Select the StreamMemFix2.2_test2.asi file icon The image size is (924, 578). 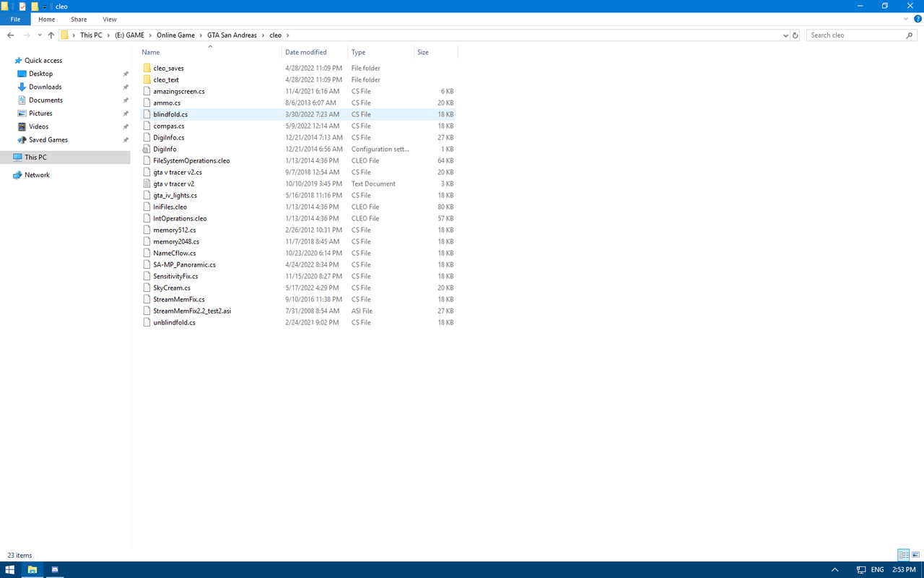(x=147, y=311)
